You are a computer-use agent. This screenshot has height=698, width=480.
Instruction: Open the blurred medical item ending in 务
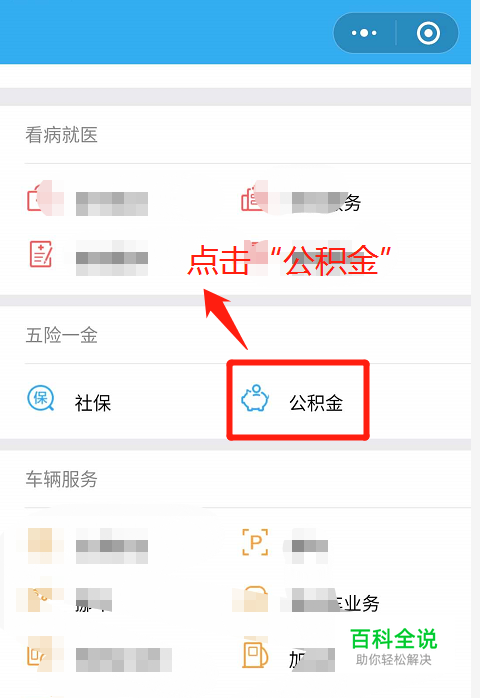click(x=326, y=203)
